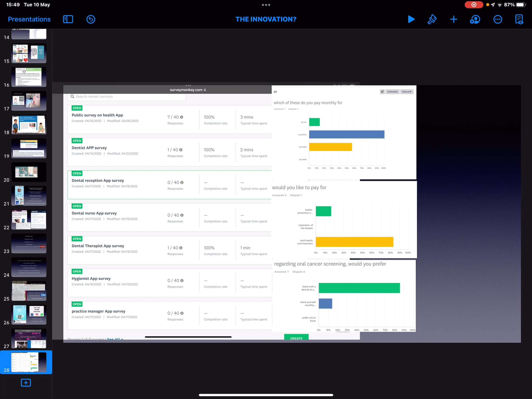Tap the battery indicator in status bar
The width and height of the screenshot is (532, 399).
coord(521,5)
